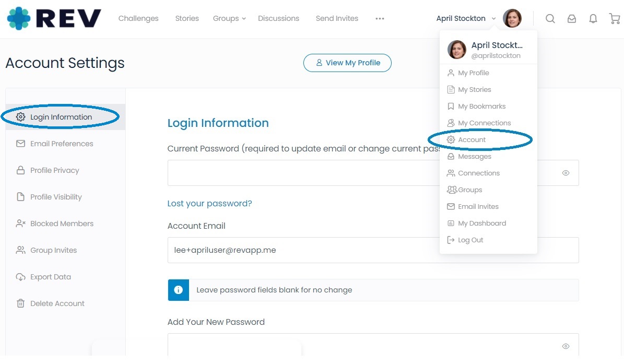Click the info icon beside the password notice
The height and width of the screenshot is (364, 624).
pyautogui.click(x=178, y=290)
